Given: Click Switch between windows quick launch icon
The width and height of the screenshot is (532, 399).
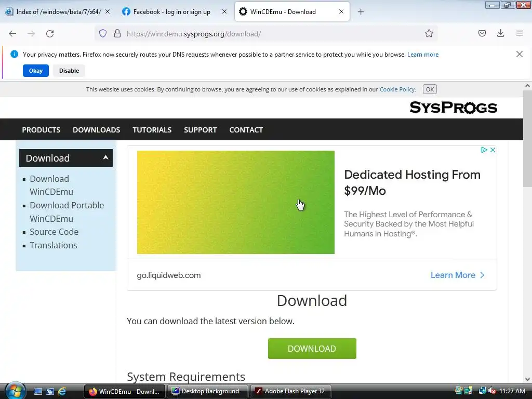Looking at the screenshot, I should point(50,391).
